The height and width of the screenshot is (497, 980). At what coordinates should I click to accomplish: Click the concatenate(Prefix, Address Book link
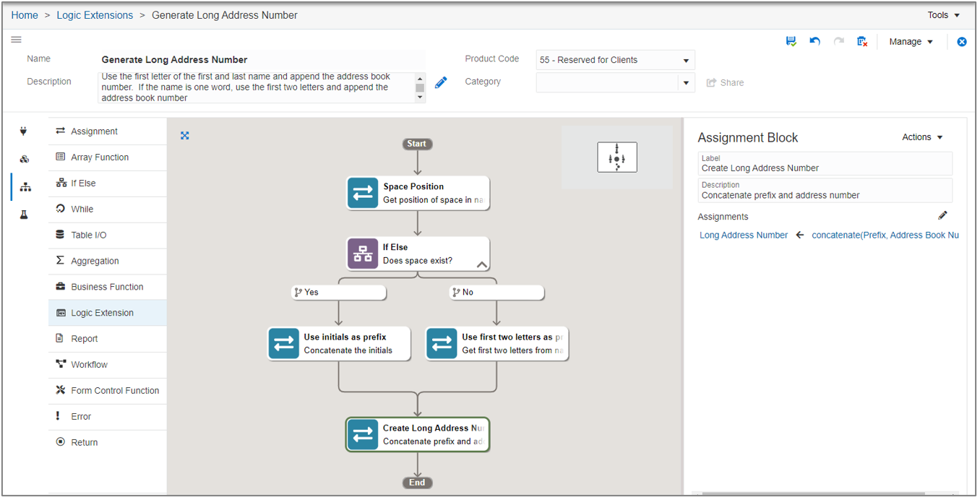(x=885, y=235)
